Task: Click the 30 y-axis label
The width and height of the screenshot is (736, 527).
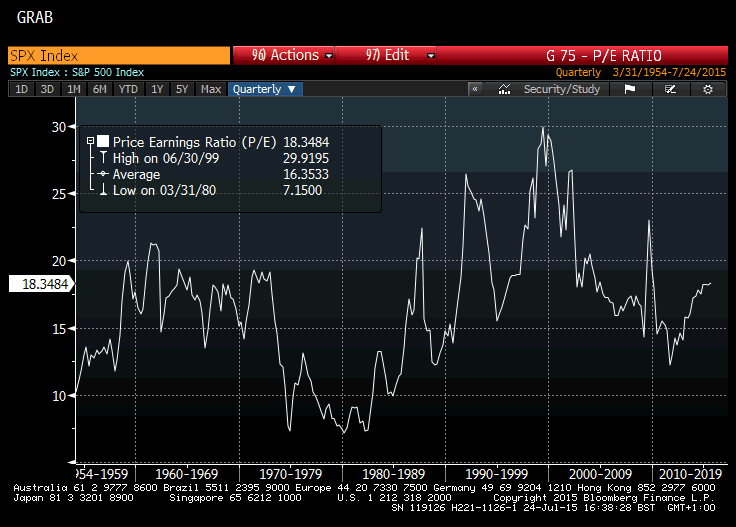Action: [59, 127]
